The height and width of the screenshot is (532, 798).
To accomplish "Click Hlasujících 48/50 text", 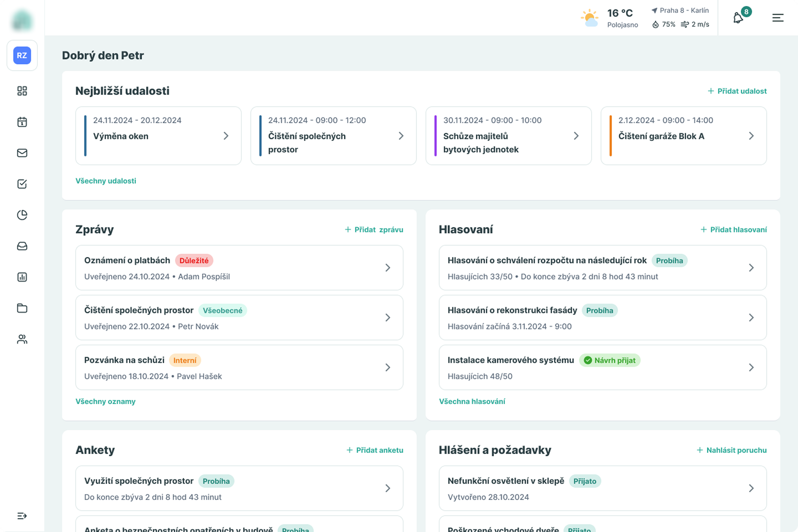I will point(480,376).
